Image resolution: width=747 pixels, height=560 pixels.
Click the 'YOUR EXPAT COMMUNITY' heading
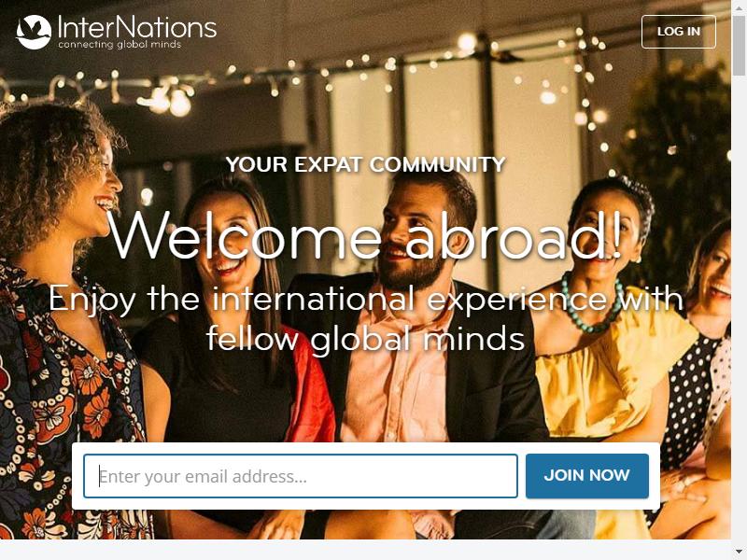pos(365,165)
